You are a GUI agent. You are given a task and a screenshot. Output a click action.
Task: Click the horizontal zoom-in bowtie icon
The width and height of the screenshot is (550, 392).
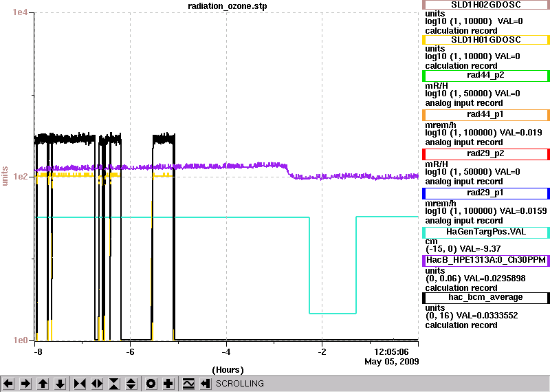click(x=80, y=384)
